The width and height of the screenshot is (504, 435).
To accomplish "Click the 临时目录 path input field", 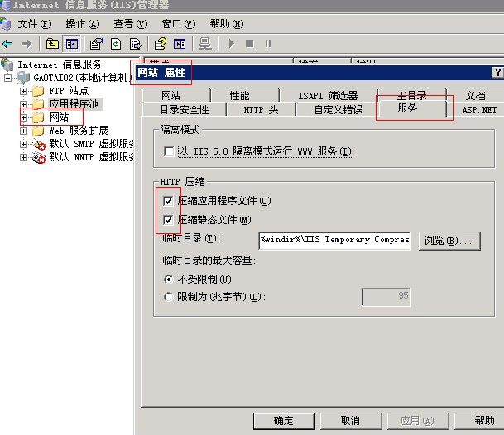I will [x=334, y=240].
